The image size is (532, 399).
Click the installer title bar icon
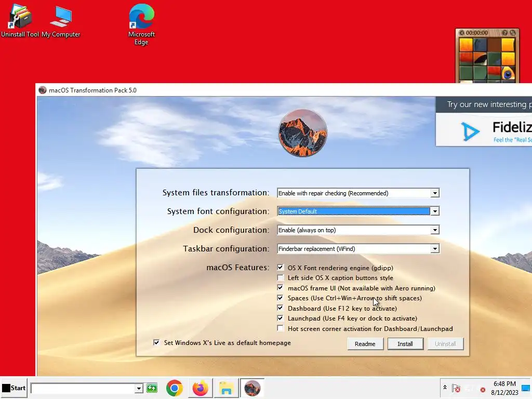(43, 90)
